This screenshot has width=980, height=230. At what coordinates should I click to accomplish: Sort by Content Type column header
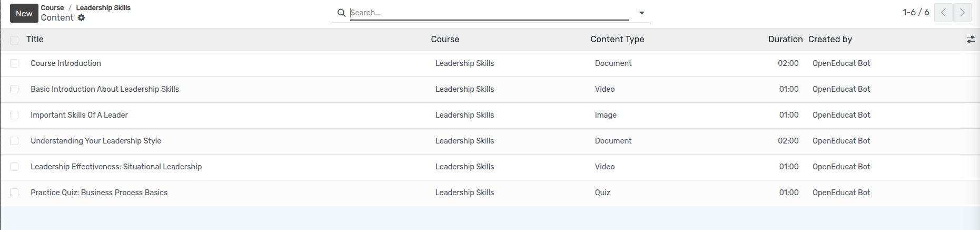point(617,40)
